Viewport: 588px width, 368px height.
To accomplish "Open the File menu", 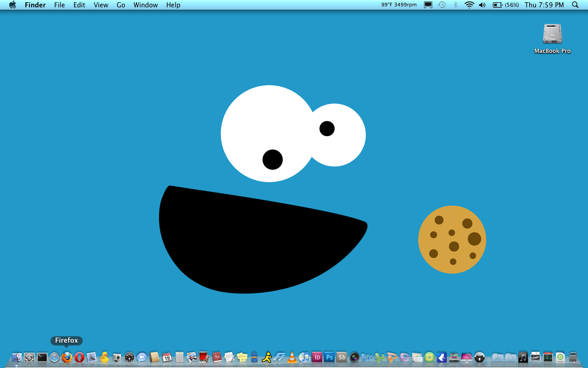I will click(59, 5).
